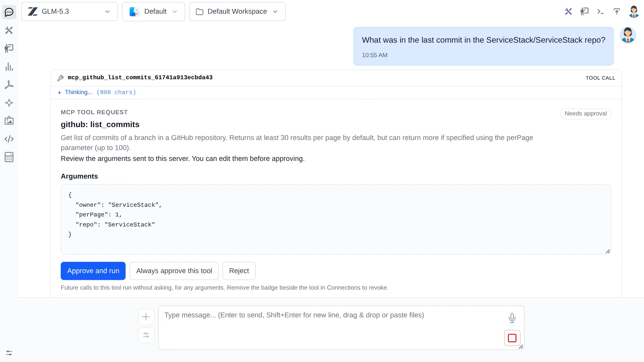Activate the microphone voice input
This screenshot has height=362, width=644.
point(512,318)
